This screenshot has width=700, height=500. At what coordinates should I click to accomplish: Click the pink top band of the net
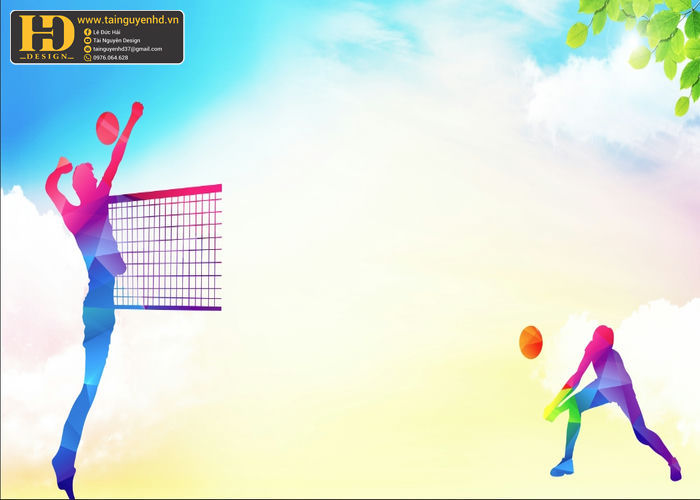[165, 193]
